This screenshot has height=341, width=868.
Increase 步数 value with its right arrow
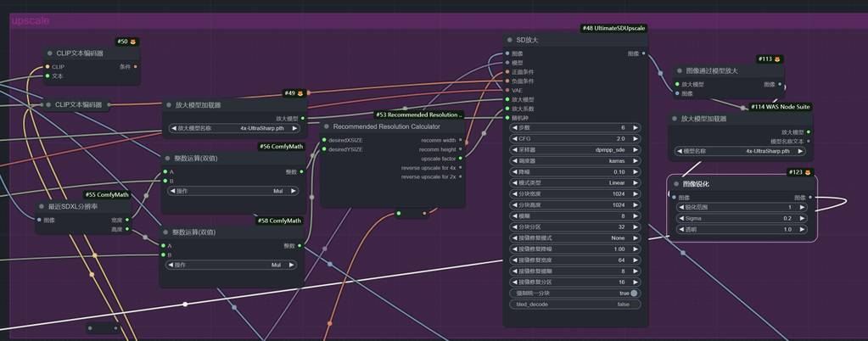[636, 126]
